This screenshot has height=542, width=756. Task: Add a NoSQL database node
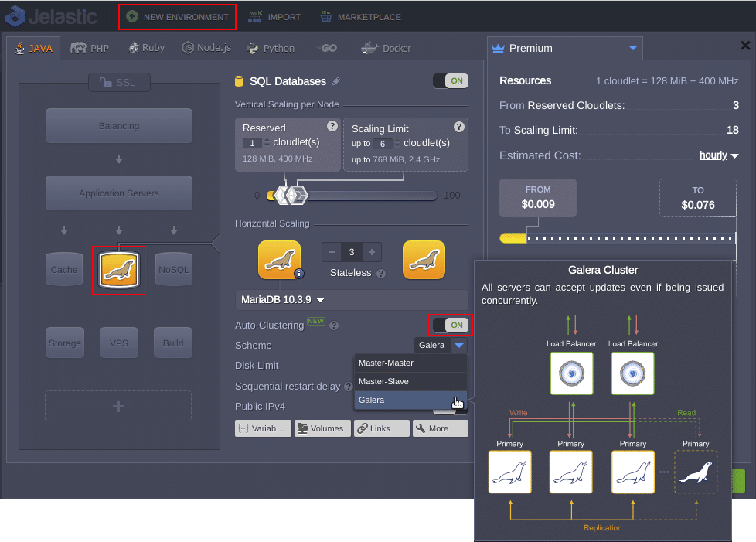pos(174,269)
